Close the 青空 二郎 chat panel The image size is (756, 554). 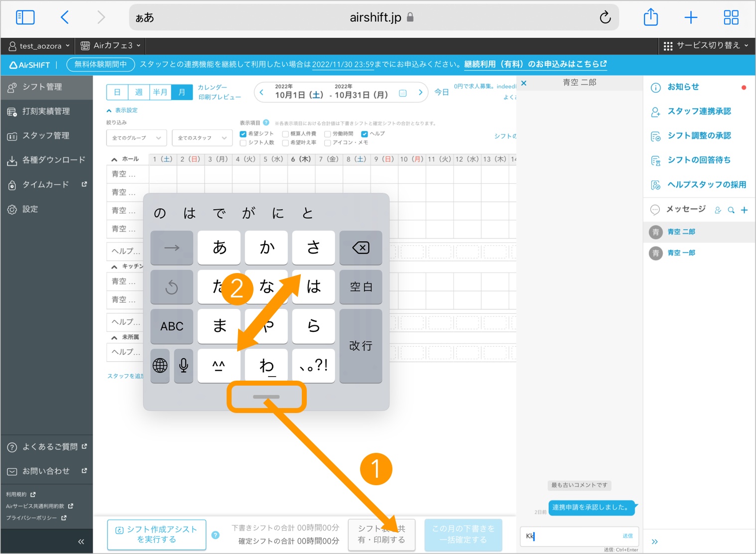click(524, 83)
